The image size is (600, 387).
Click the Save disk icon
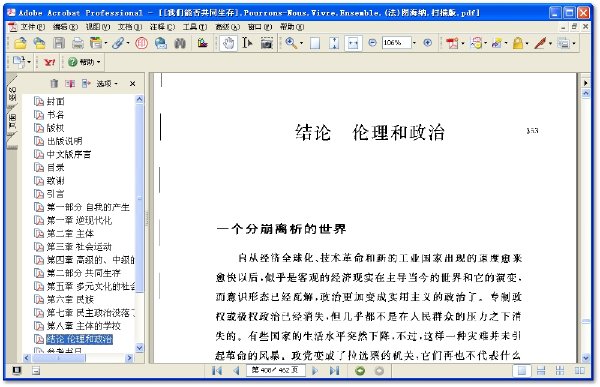(59, 43)
